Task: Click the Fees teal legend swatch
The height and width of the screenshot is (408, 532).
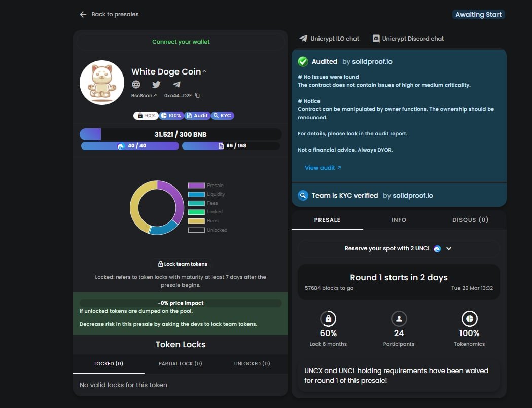Action: coord(196,203)
